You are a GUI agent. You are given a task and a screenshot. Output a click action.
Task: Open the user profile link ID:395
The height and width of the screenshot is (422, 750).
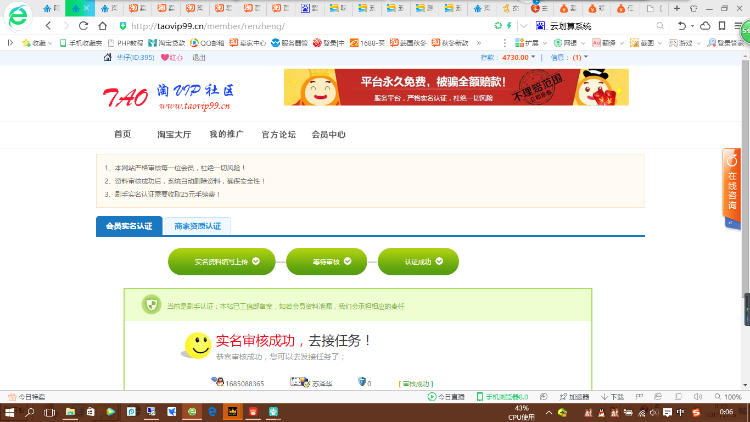click(135, 57)
